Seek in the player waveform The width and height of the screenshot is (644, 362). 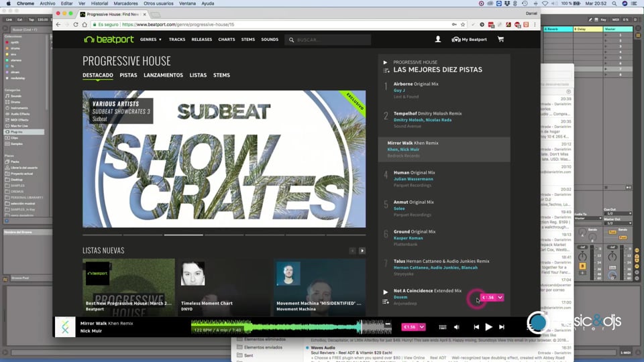click(x=291, y=327)
